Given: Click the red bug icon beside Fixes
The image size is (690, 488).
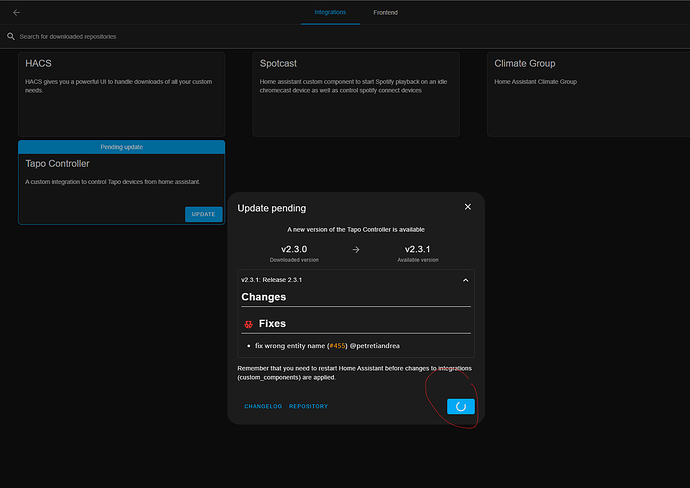Looking at the screenshot, I should pos(249,324).
